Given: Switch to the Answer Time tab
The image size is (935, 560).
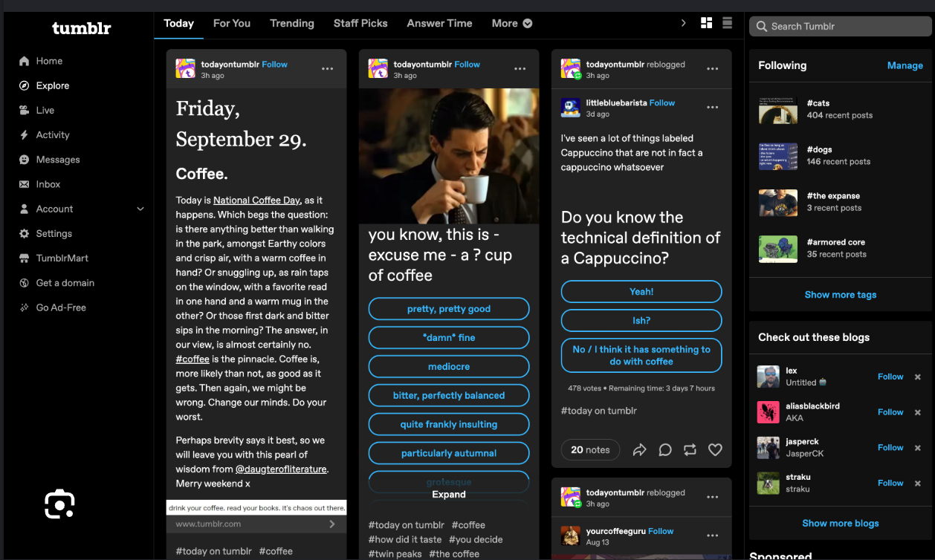Looking at the screenshot, I should pyautogui.click(x=439, y=23).
